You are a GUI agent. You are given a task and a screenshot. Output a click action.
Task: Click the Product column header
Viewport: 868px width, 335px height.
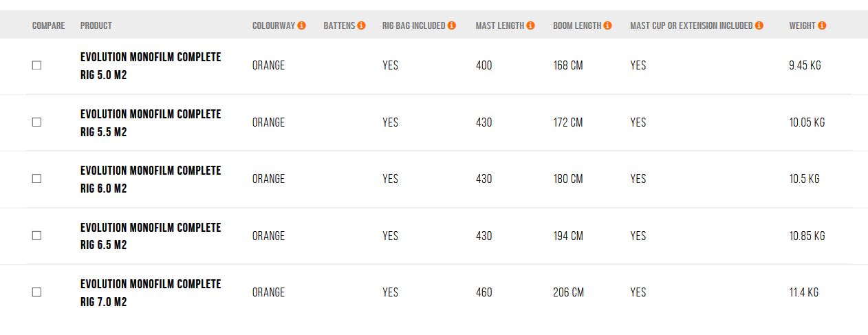click(x=96, y=25)
